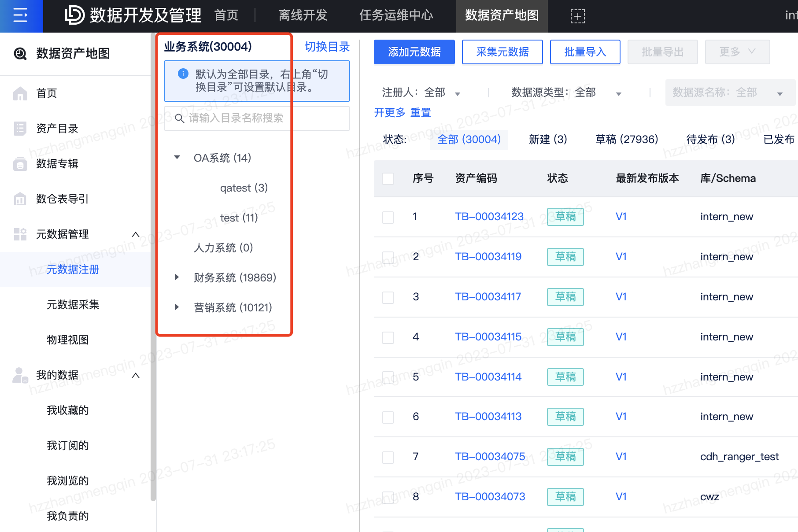Click the 我的数据 user icon

[x=20, y=375]
